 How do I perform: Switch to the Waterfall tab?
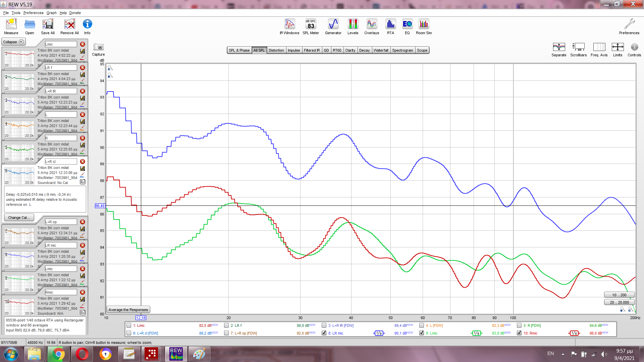click(381, 50)
